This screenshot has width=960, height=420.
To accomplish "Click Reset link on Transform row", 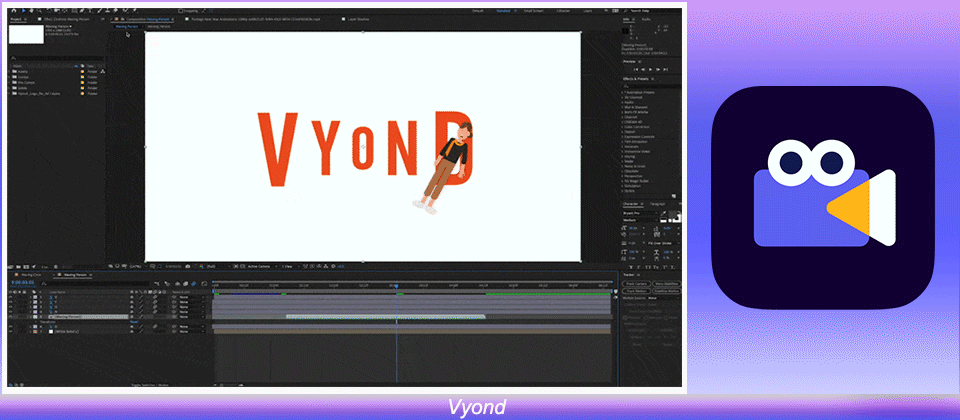I will click(134, 321).
